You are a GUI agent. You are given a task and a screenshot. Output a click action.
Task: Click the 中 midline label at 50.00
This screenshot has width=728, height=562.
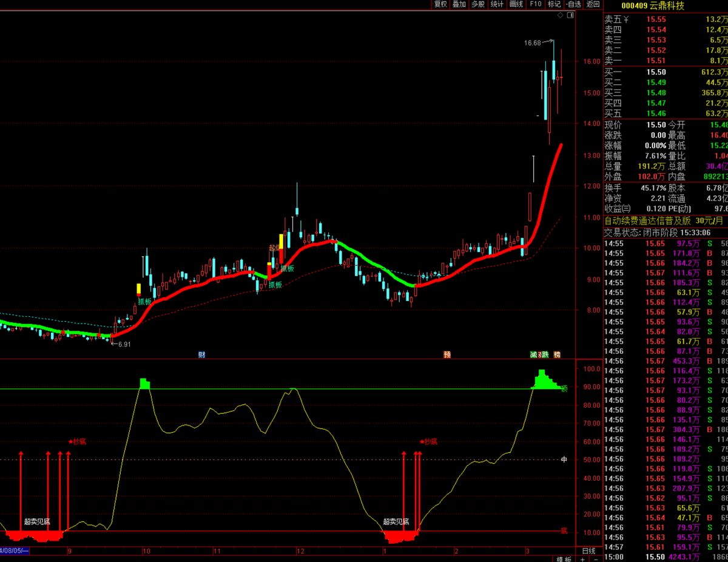tap(564, 459)
